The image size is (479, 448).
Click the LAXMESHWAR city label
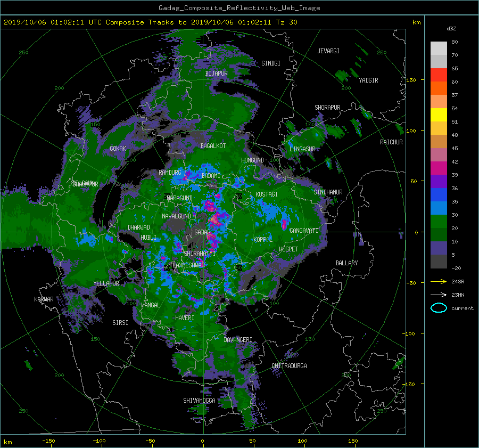click(188, 265)
